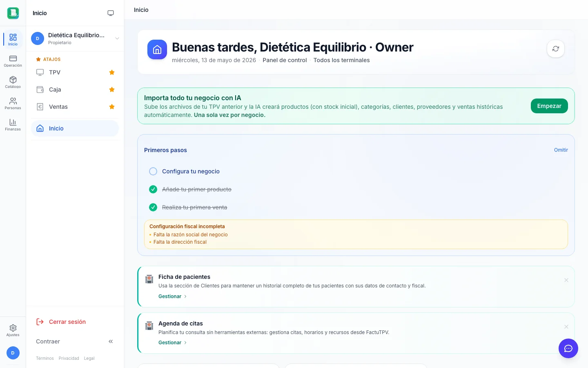Click the Agenda de citas hospital icon
588x368 pixels.
point(149,326)
